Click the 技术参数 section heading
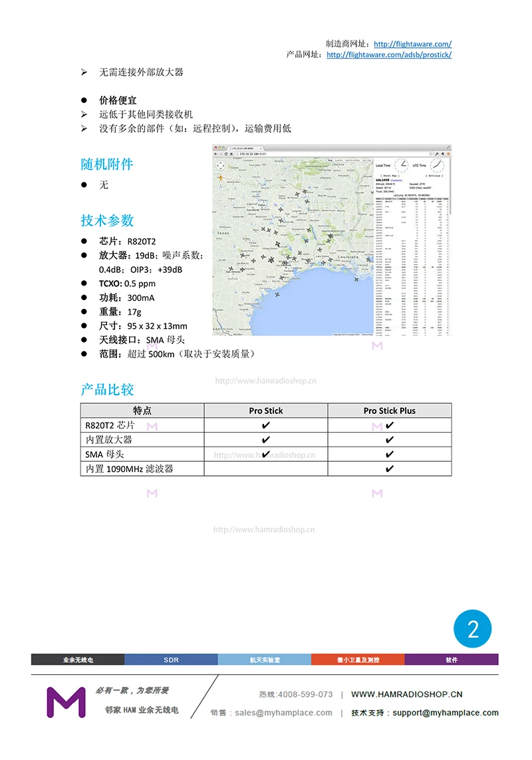Image resolution: width=532 pixels, height=760 pixels. [x=107, y=220]
